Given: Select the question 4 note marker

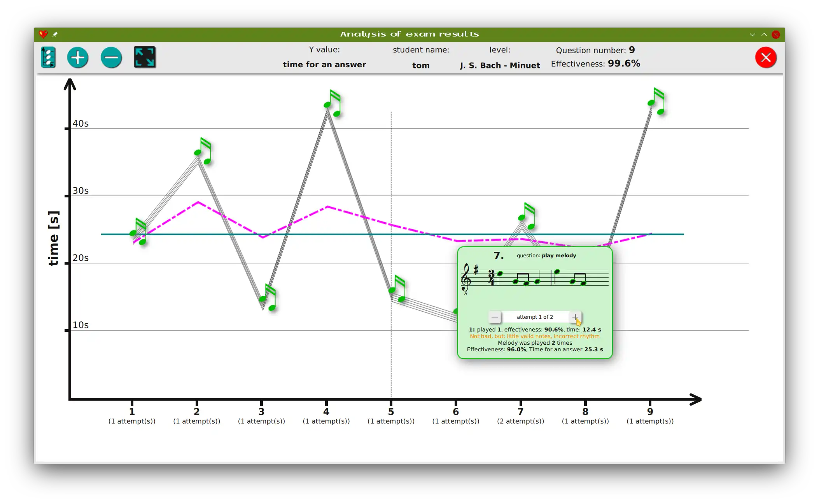Looking at the screenshot, I should tap(332, 103).
